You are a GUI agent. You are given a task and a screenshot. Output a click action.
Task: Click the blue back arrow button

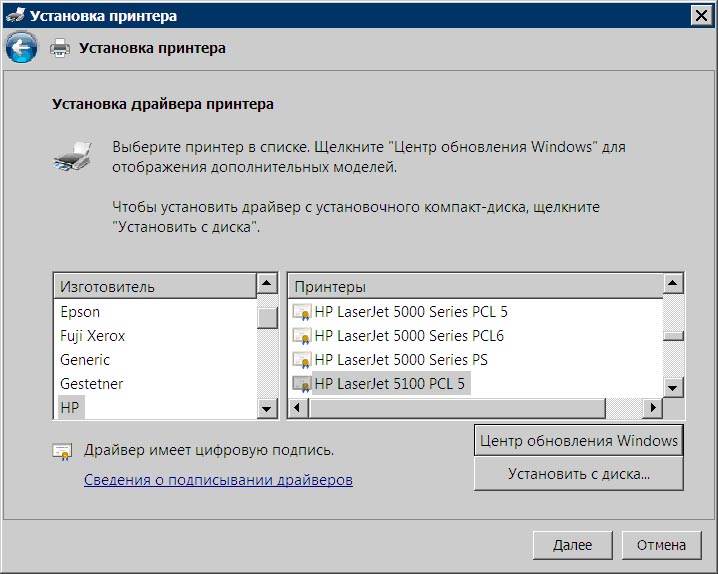(22, 47)
